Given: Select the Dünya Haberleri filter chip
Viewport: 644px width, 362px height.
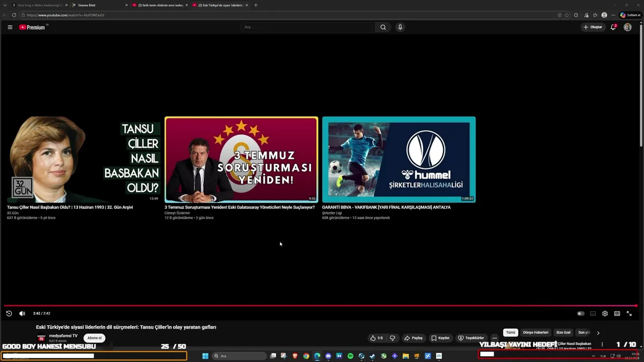Looking at the screenshot, I should coord(536,332).
